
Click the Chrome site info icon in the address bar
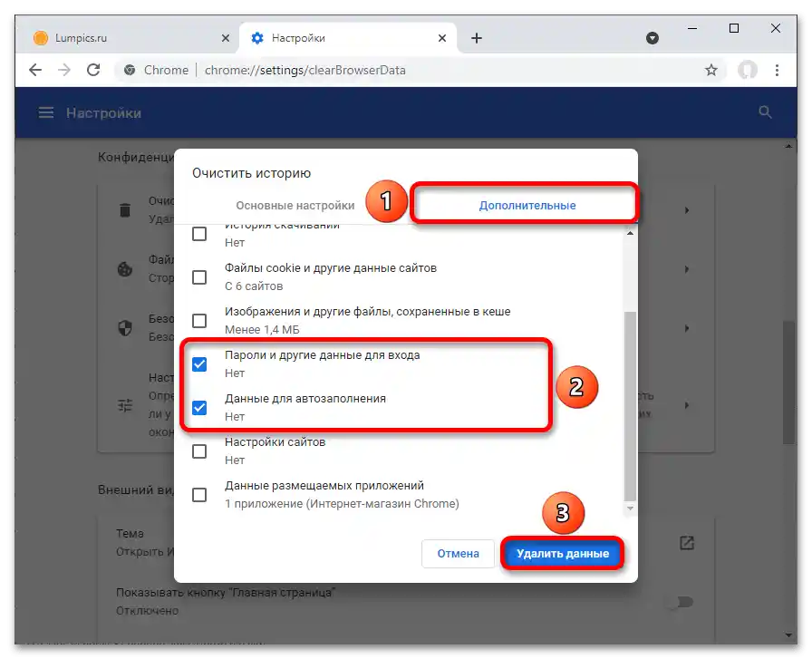coord(130,70)
